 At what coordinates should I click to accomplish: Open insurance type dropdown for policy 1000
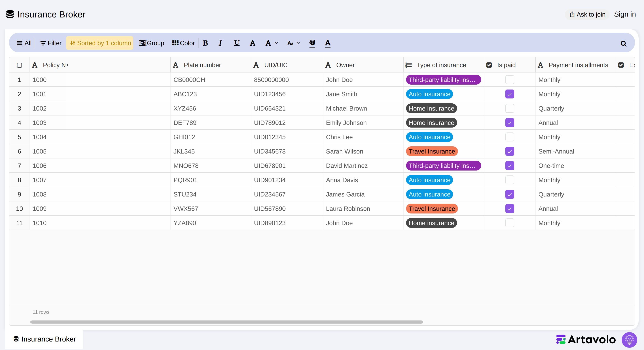tap(443, 80)
